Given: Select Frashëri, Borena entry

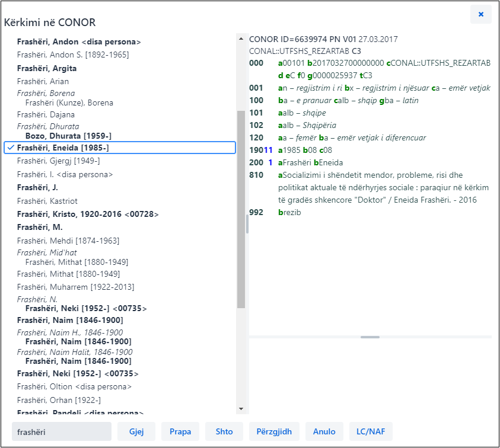Looking at the screenshot, I should 46,94.
